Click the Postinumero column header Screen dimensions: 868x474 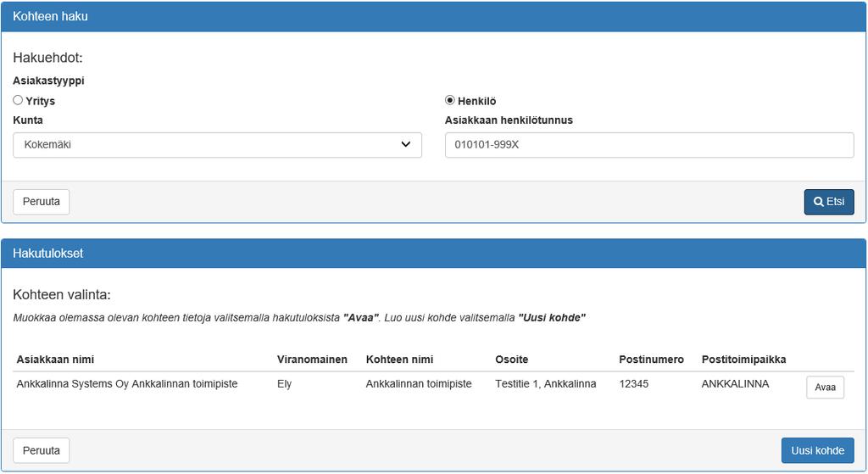tap(652, 360)
